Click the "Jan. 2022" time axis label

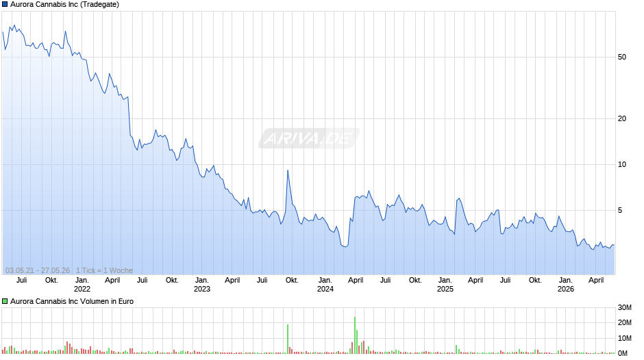[x=82, y=285]
